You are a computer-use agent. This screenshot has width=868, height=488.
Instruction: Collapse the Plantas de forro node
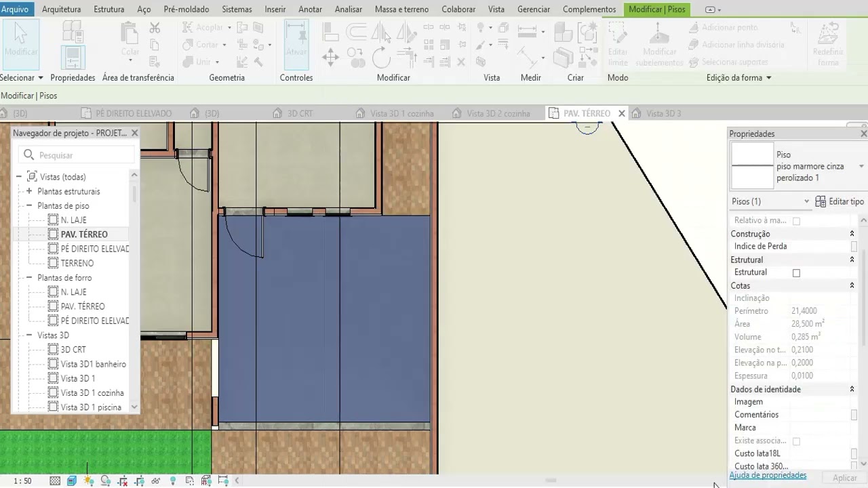pyautogui.click(x=29, y=278)
